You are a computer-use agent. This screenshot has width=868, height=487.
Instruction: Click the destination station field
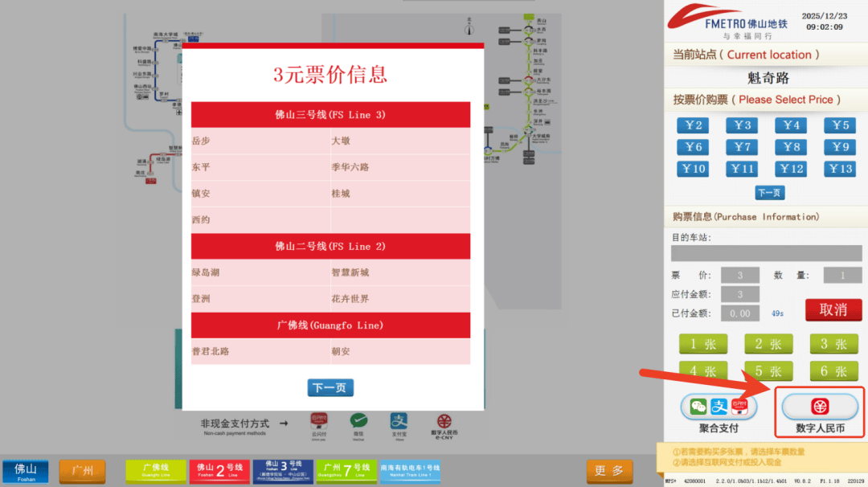tap(766, 253)
